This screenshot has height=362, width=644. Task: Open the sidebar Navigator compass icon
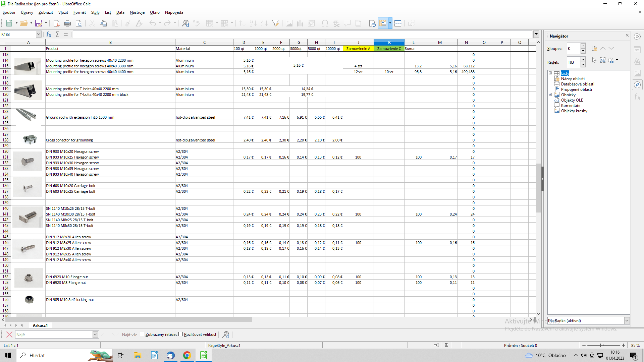(637, 85)
